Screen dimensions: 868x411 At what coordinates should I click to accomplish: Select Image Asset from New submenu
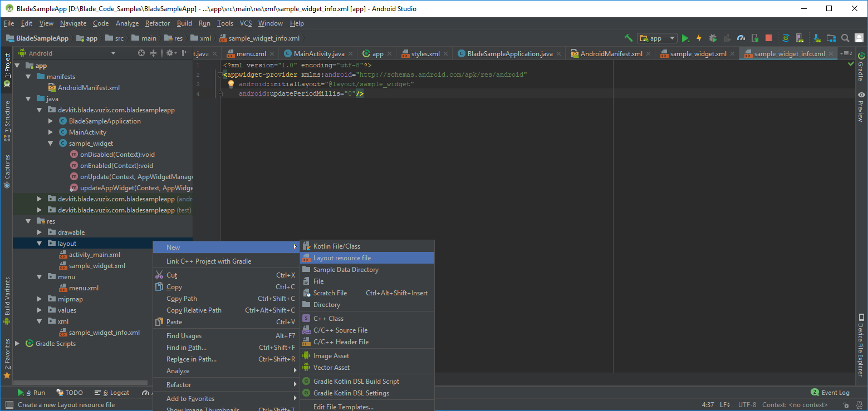tap(367, 356)
